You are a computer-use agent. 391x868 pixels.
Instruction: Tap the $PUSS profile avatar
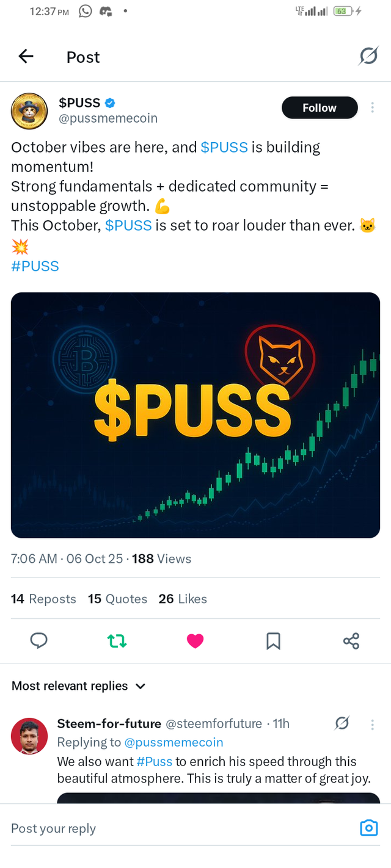pos(29,110)
